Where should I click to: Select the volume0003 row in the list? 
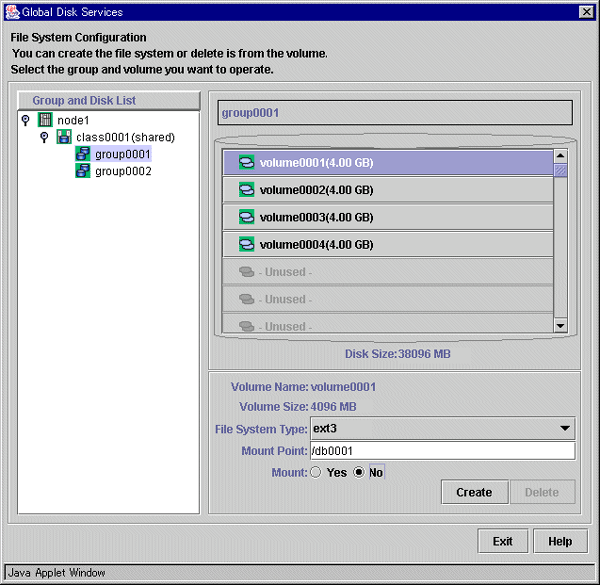tap(388, 217)
